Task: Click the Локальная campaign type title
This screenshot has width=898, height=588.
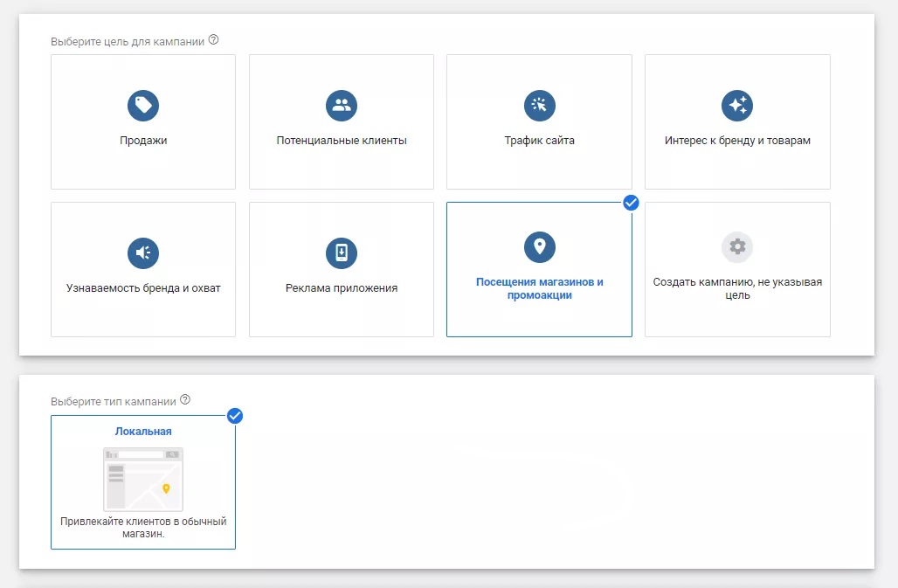Action: [x=143, y=432]
